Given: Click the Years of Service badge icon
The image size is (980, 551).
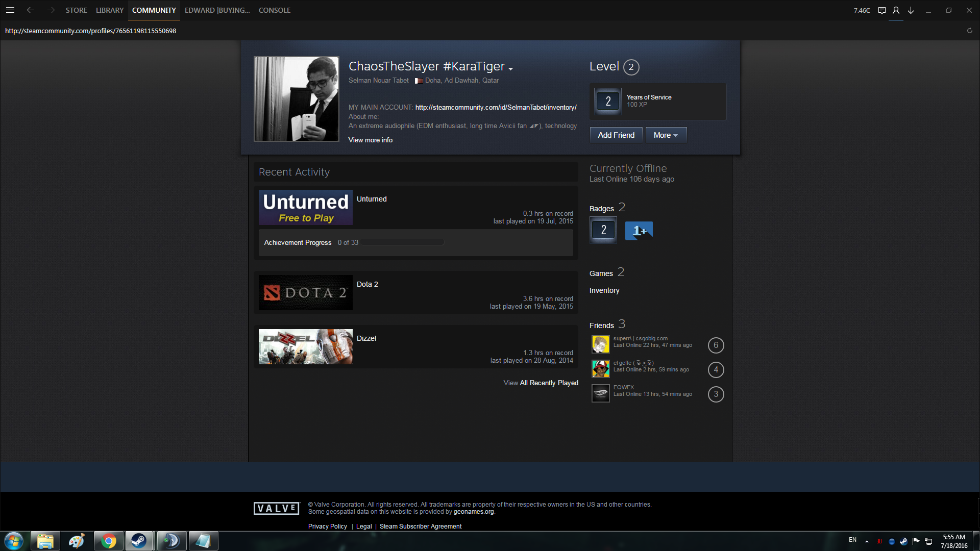Looking at the screenshot, I should point(608,101).
